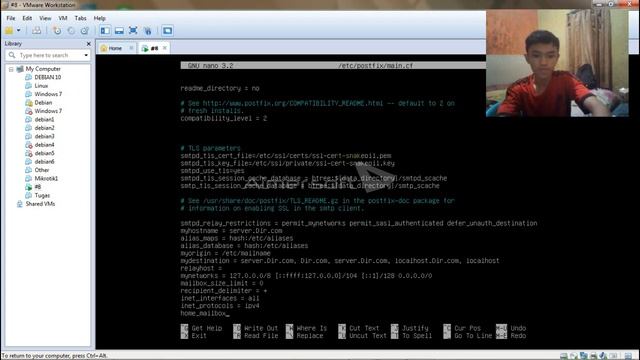This screenshot has width=640, height=360.
Task: Enter full screen mode
Action: pos(133,31)
